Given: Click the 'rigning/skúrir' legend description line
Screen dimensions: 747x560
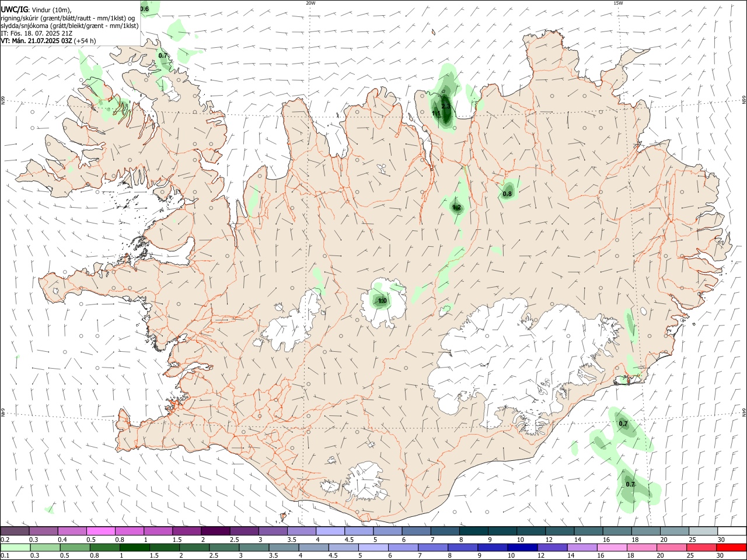Looking at the screenshot, I should (x=68, y=18).
